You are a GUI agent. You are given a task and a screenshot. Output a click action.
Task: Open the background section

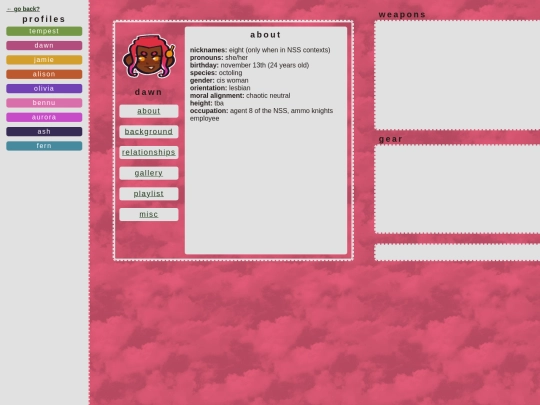(x=149, y=132)
